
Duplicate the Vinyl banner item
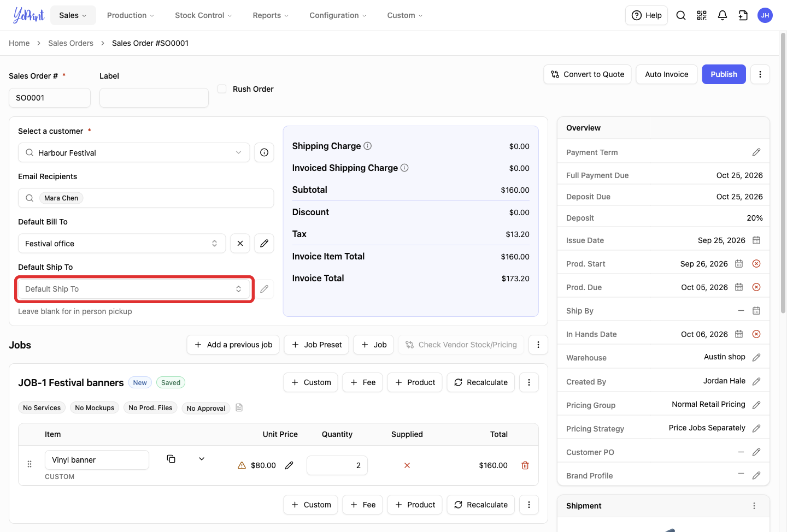coord(171,459)
